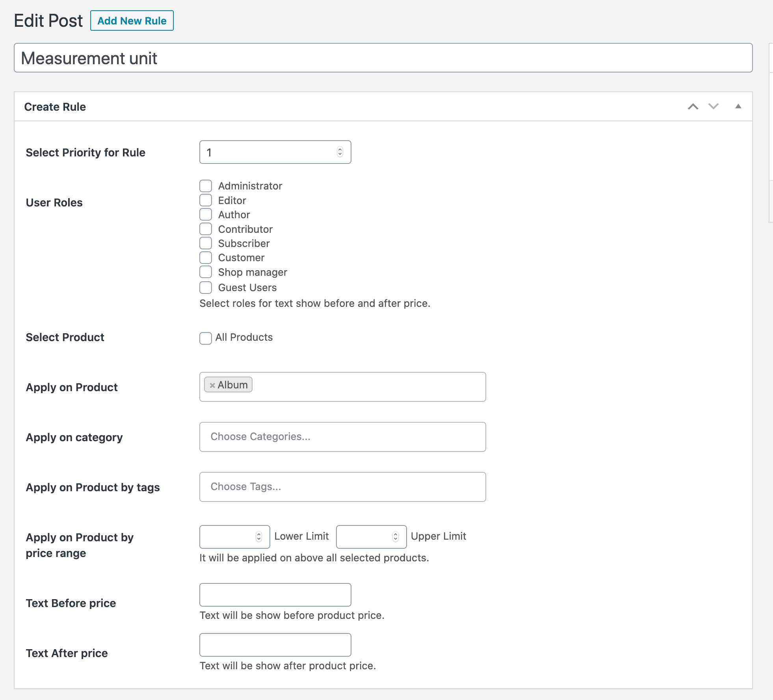Tick the Contributor role checkbox
Image resolution: width=773 pixels, height=700 pixels.
click(x=206, y=229)
